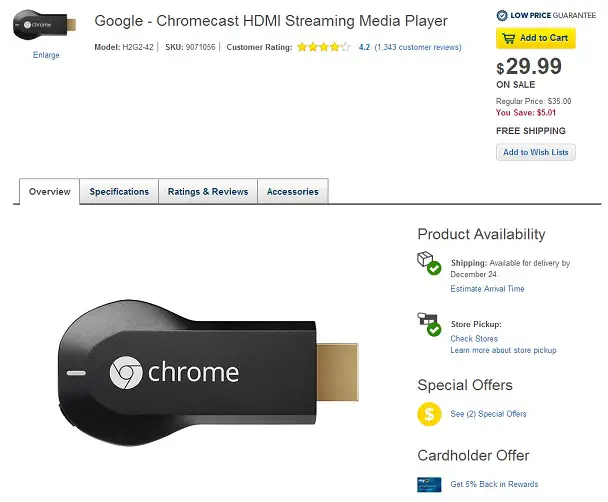Click Get 5% Back in Rewards link
This screenshot has width=608, height=502.
pyautogui.click(x=494, y=484)
